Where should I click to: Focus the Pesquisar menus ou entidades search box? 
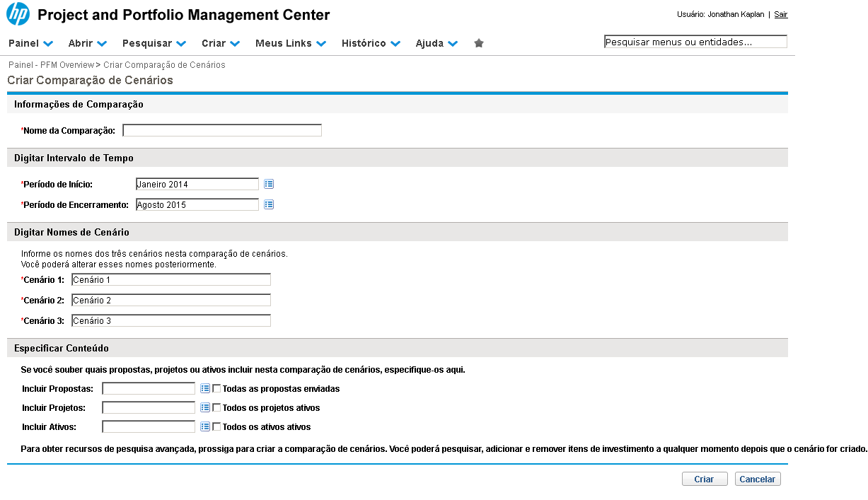[x=695, y=42]
